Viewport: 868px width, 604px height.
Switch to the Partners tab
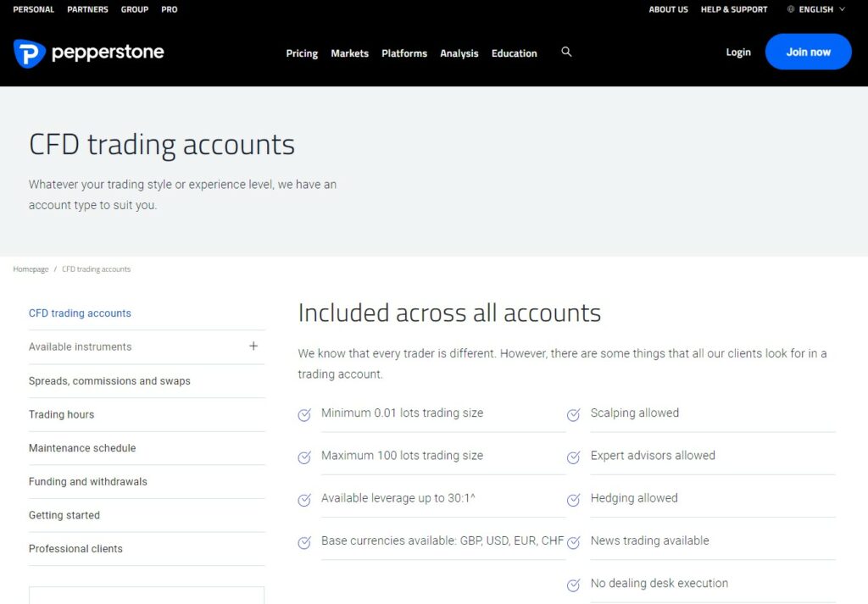coord(88,9)
